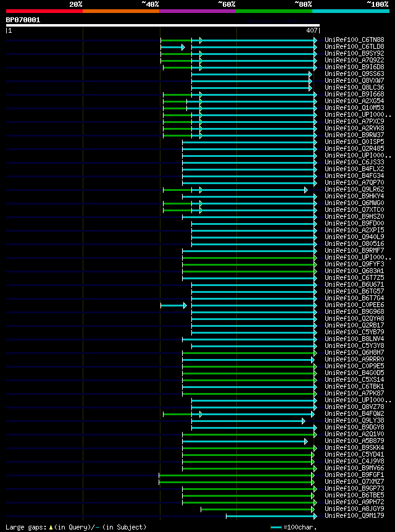This screenshot has height=532, width=395.
Task: Select the UniRef100_B9FGF1 label
Action: tap(354, 475)
